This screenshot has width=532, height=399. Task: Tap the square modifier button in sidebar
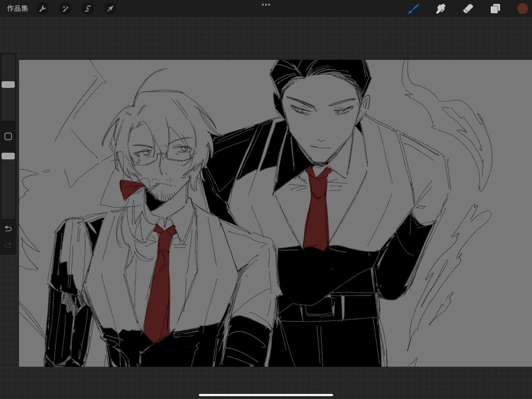pos(8,137)
